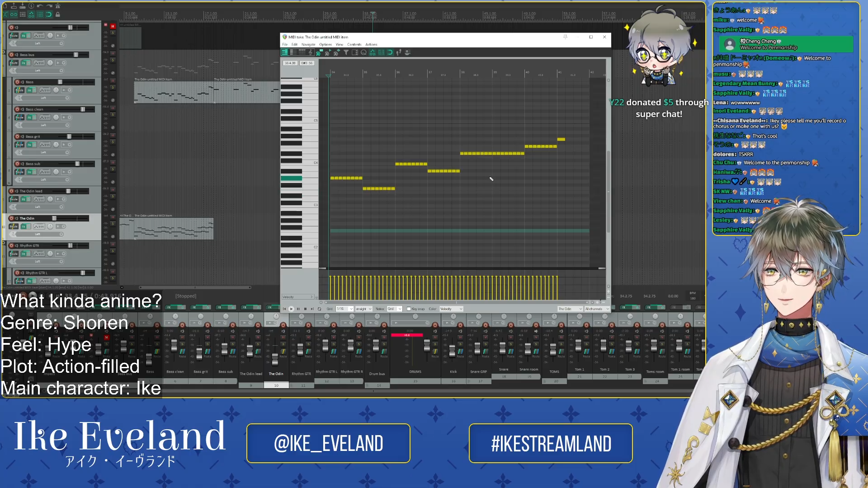Screen dimensions: 868x488
Task: Enable Key snap checkbox
Action: click(409, 309)
